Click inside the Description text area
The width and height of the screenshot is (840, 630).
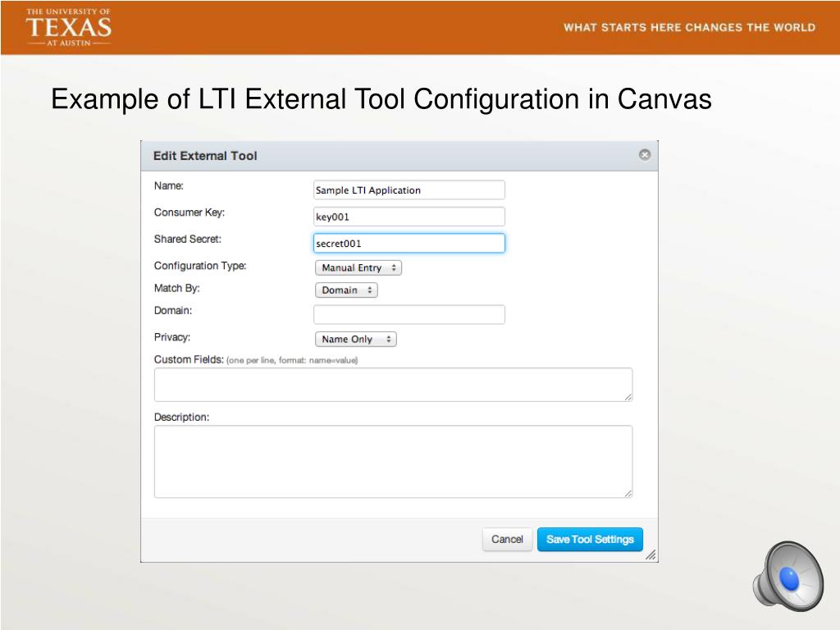point(393,459)
